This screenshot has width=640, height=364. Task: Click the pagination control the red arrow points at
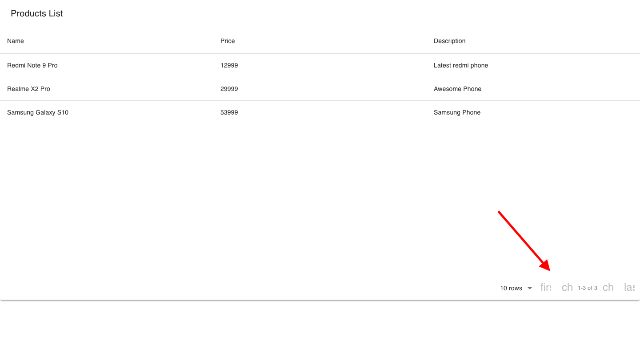546,288
